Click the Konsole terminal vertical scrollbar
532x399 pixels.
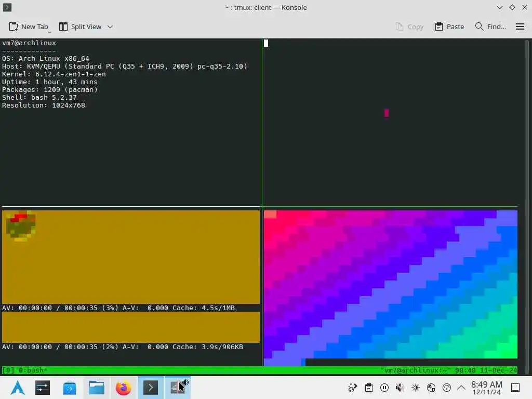[x=527, y=207]
